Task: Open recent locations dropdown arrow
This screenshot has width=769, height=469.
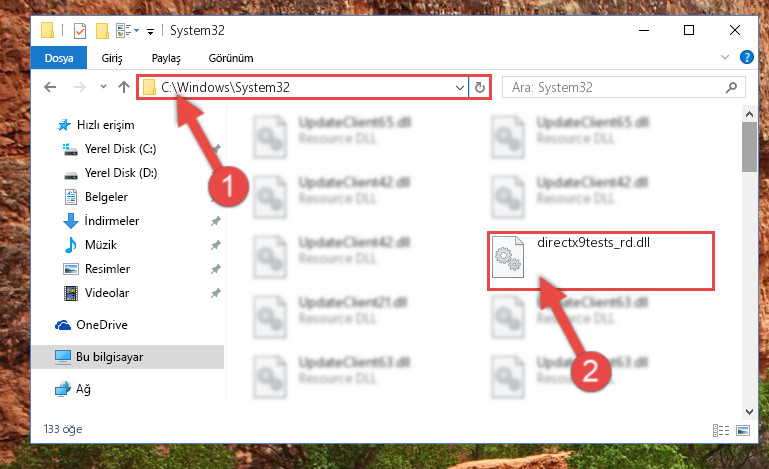Action: (x=103, y=87)
